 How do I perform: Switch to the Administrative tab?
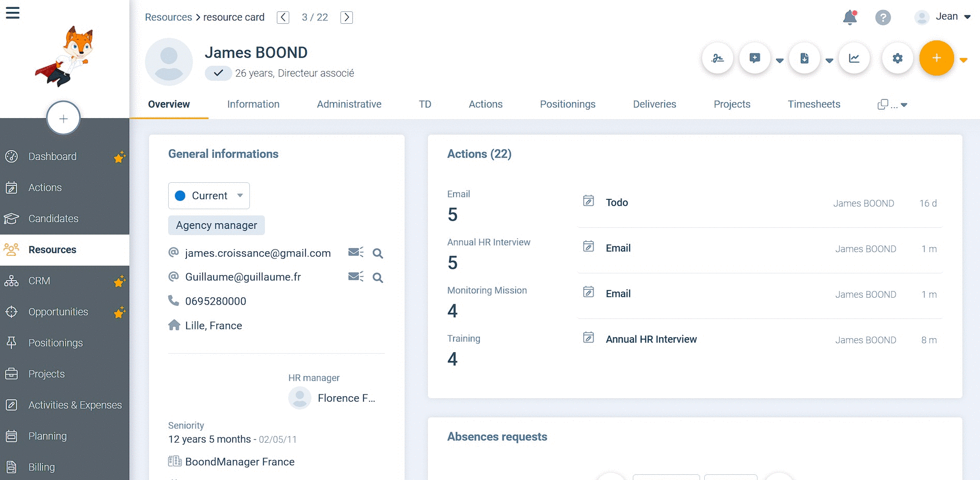coord(349,104)
